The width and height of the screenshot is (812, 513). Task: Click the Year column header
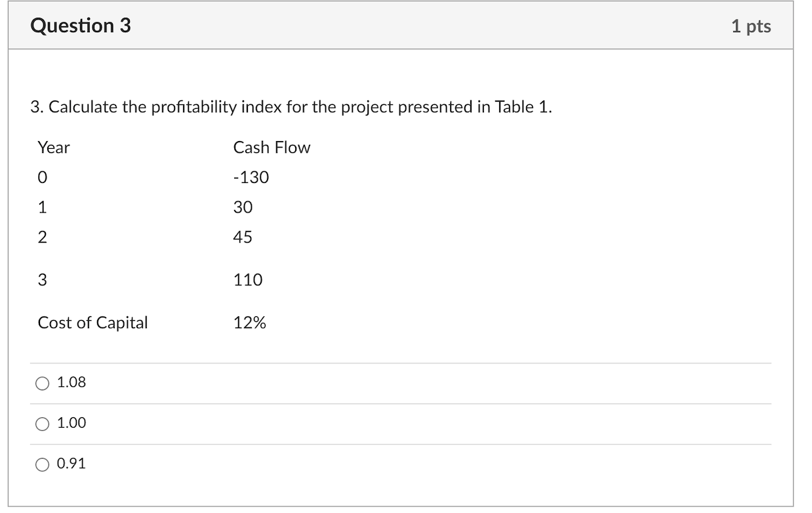click(x=54, y=148)
